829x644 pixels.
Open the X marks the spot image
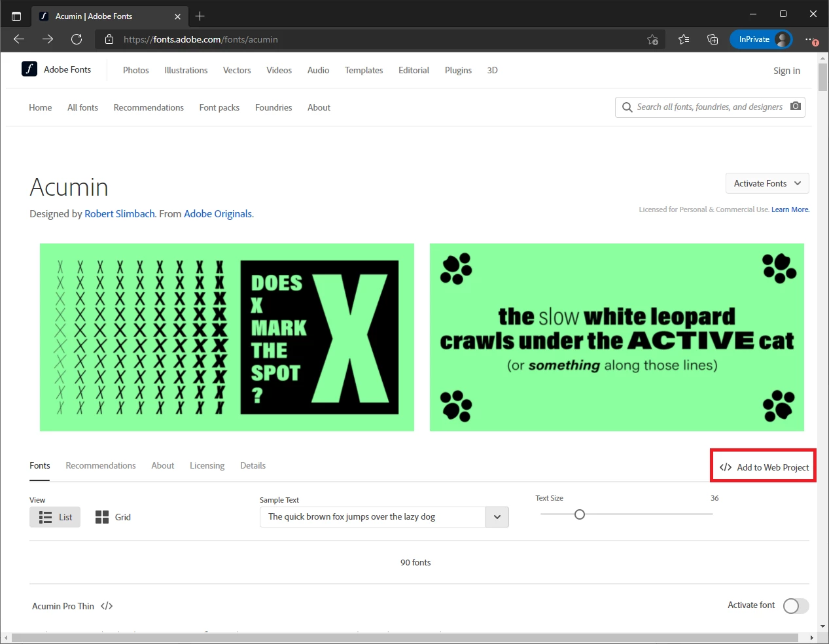tap(227, 338)
